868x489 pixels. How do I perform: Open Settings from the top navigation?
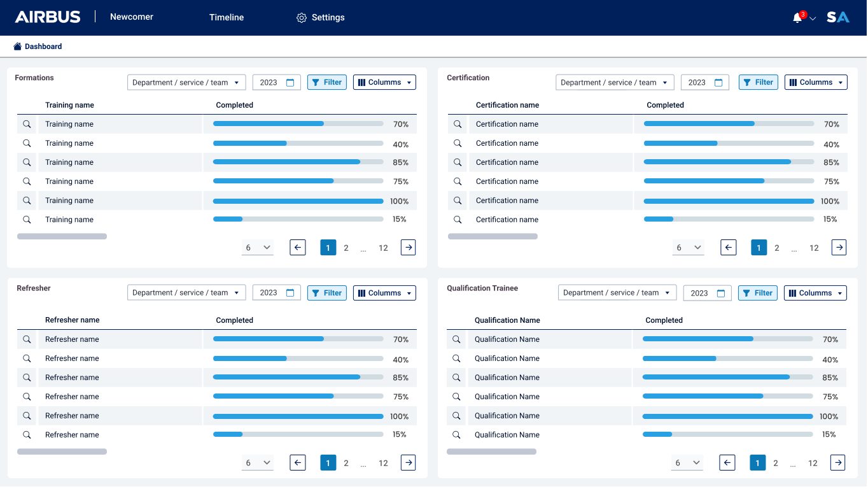[x=321, y=17]
